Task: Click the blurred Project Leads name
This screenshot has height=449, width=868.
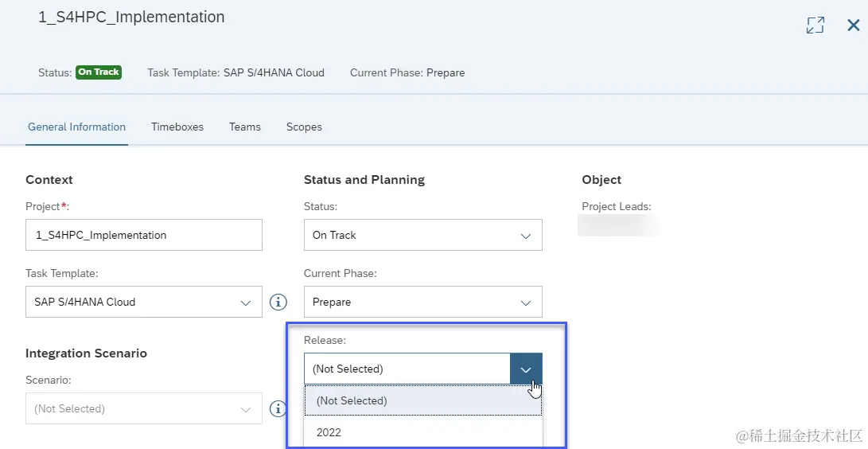Action: pyautogui.click(x=619, y=225)
